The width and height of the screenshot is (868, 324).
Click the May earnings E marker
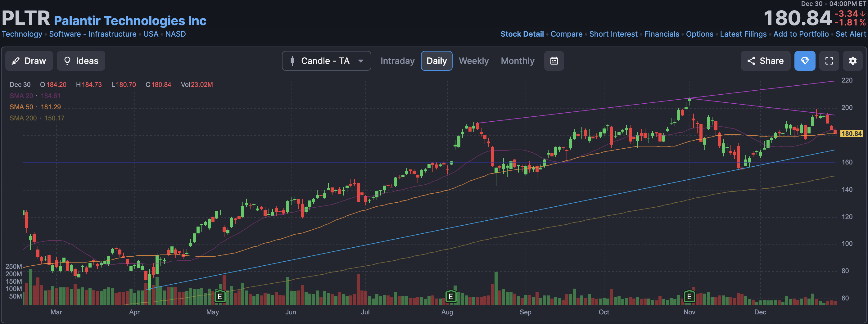(220, 296)
